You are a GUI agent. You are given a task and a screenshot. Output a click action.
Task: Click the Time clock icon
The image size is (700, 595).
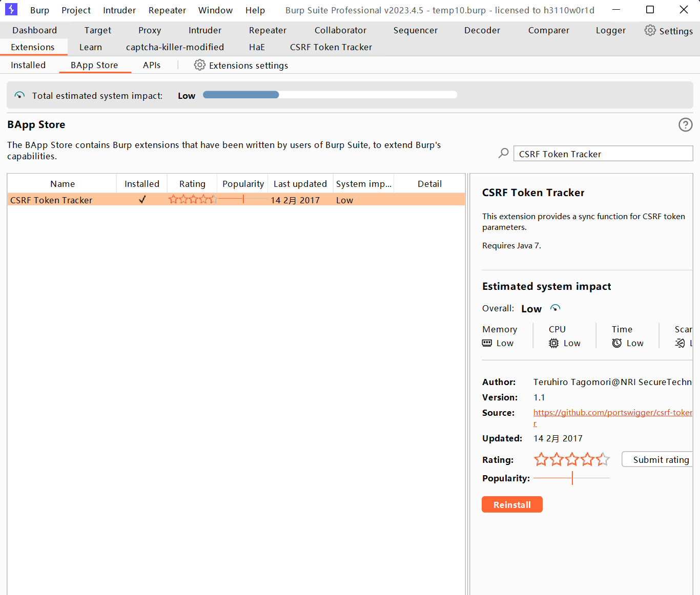616,343
